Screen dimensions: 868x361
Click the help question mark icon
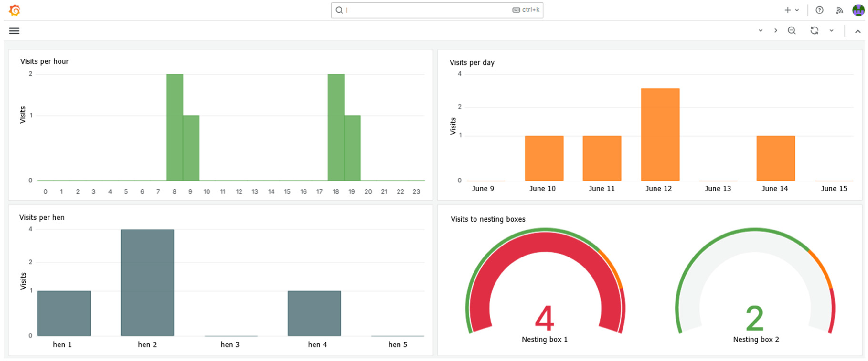[x=819, y=10]
